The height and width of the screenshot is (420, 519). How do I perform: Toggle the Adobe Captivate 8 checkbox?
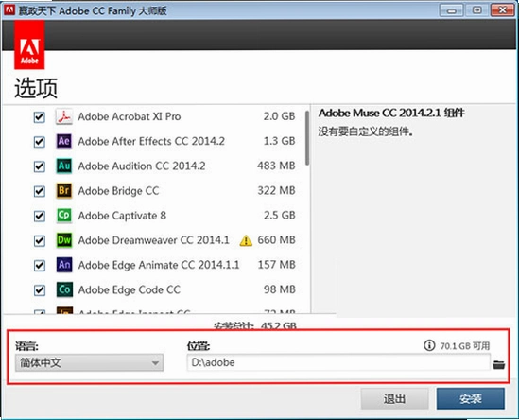[40, 216]
